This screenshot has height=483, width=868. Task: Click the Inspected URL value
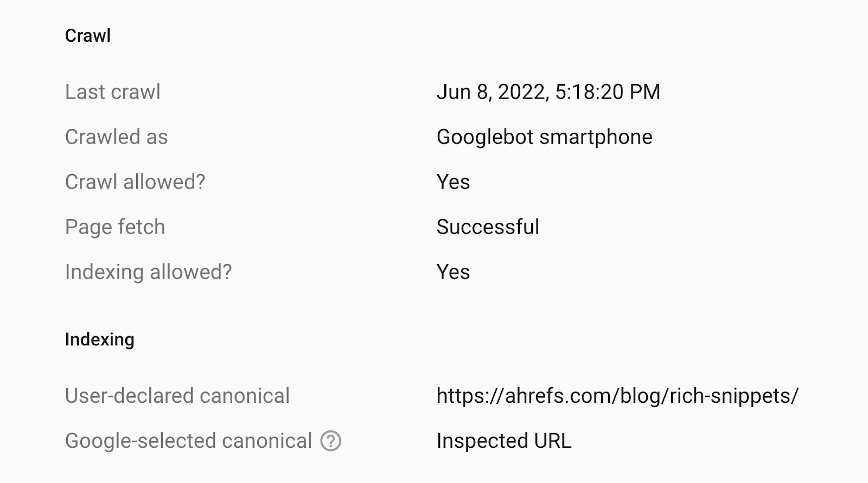503,441
